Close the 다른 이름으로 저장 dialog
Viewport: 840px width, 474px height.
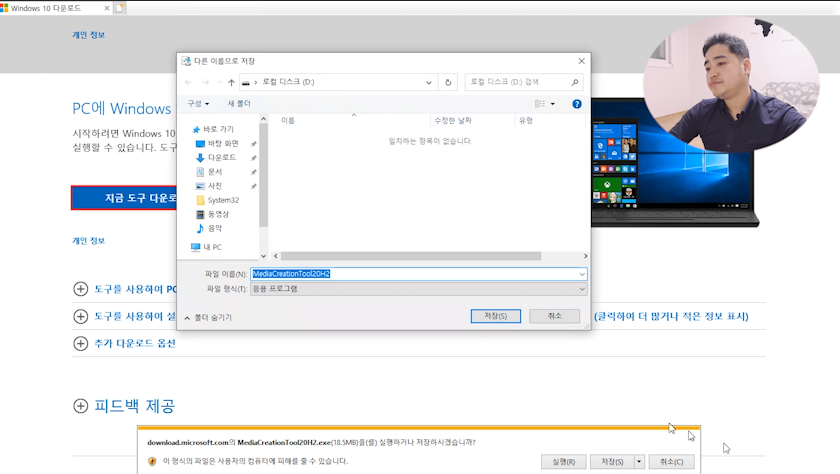pos(581,61)
